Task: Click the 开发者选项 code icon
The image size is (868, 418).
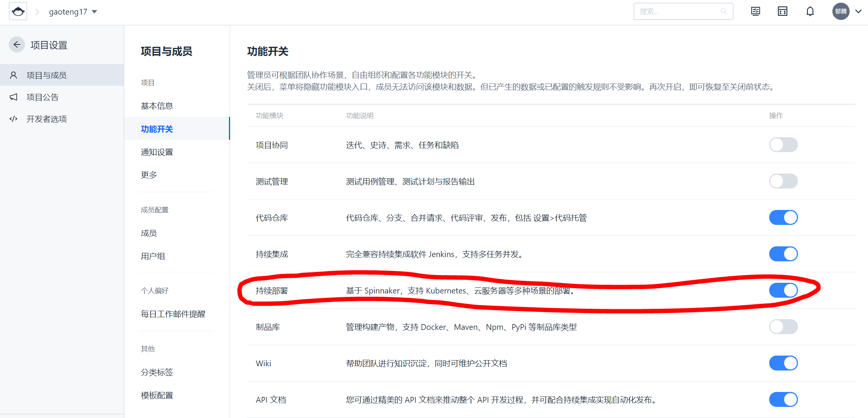Action: 13,119
